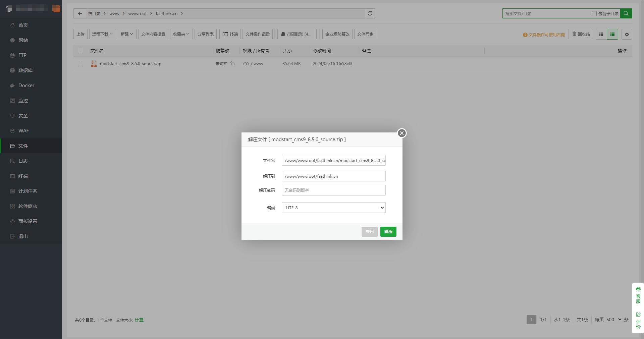The image size is (644, 339).
Task: Click the chevron after fasthink.cn in path
Action: coord(182,13)
